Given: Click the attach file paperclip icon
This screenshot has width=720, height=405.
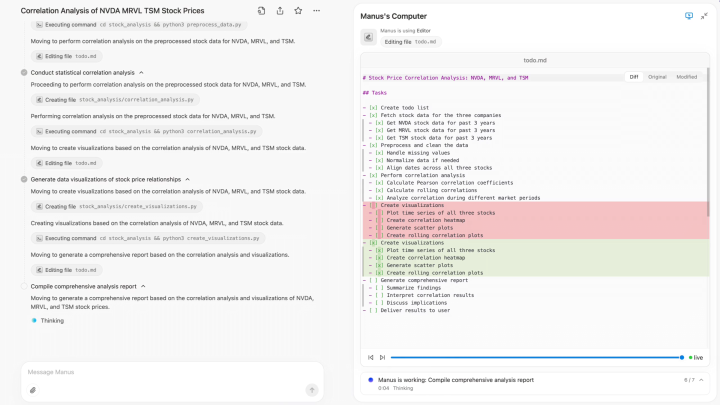Looking at the screenshot, I should [x=33, y=390].
